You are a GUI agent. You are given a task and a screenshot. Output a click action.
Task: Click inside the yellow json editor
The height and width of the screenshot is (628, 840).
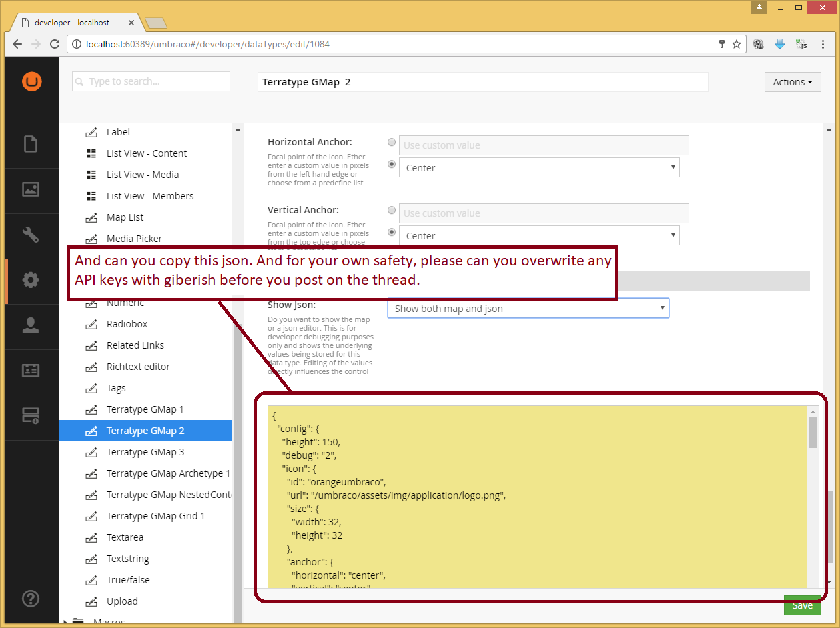click(x=537, y=497)
